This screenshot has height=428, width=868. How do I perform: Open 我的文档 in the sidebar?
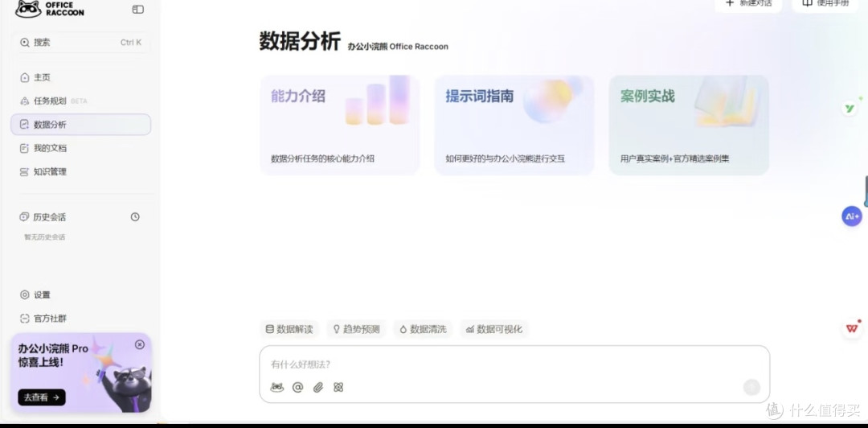80,148
